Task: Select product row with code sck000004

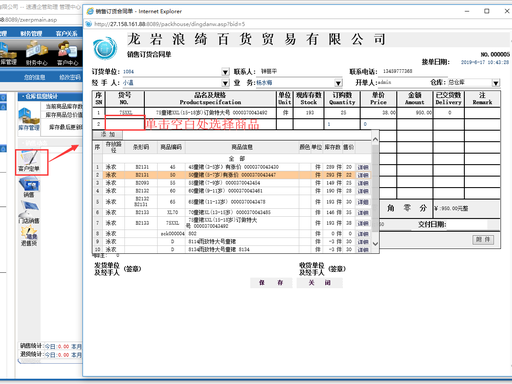Action: 232,234
